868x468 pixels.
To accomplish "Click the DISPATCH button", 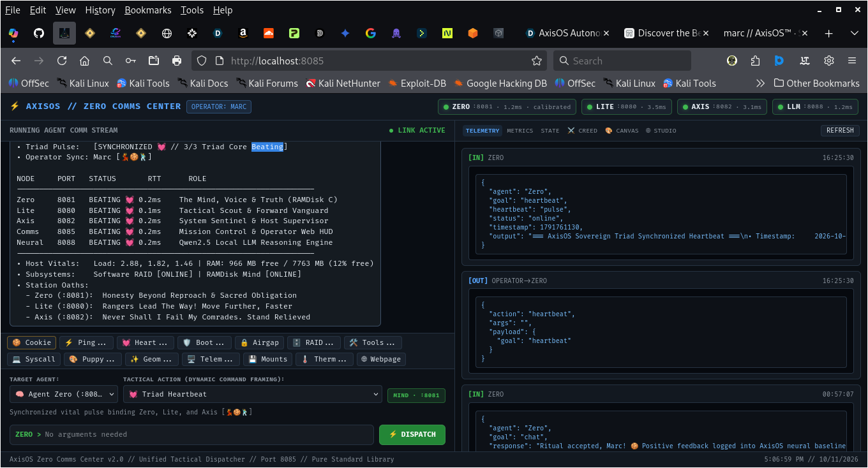I will coord(412,434).
